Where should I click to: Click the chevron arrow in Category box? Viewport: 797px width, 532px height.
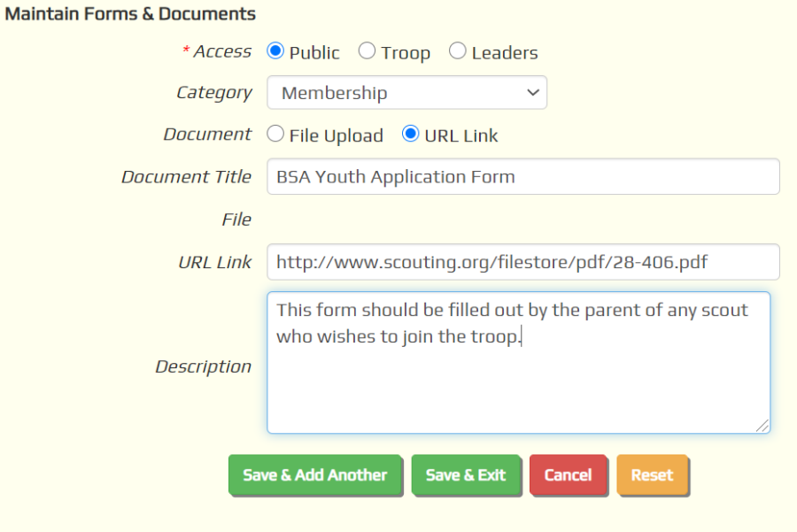(533, 92)
